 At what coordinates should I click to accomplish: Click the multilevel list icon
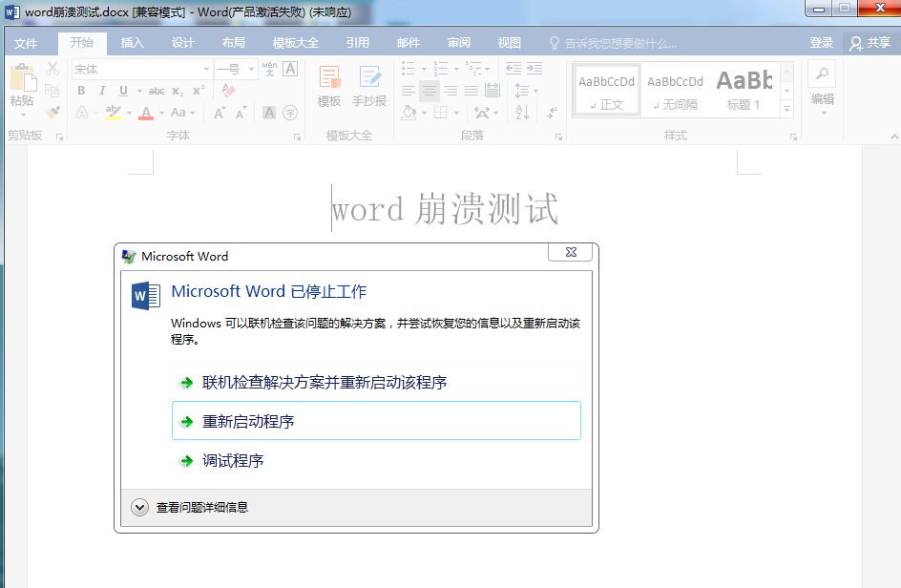coord(472,69)
